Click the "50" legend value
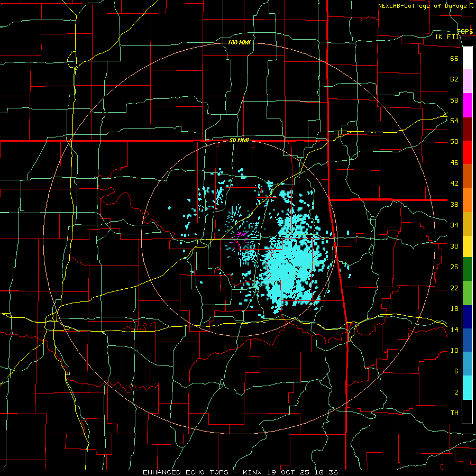This screenshot has height=476, width=476. 454,142
